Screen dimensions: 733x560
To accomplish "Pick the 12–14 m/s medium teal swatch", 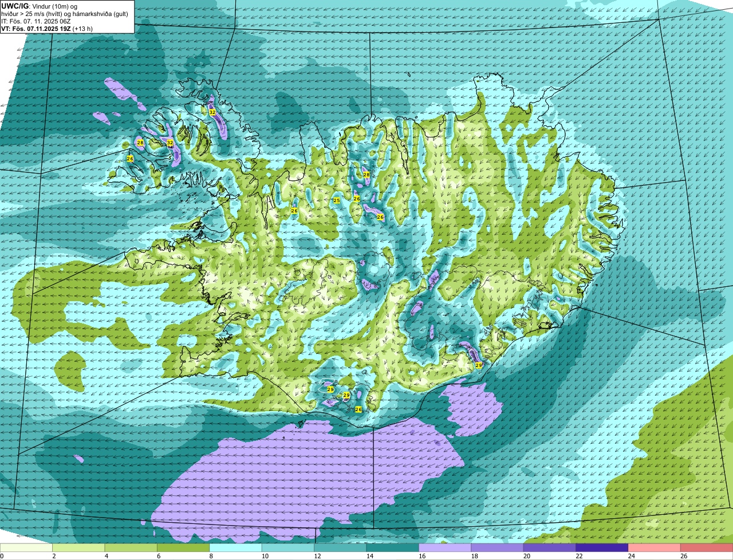I will pyautogui.click(x=341, y=548).
